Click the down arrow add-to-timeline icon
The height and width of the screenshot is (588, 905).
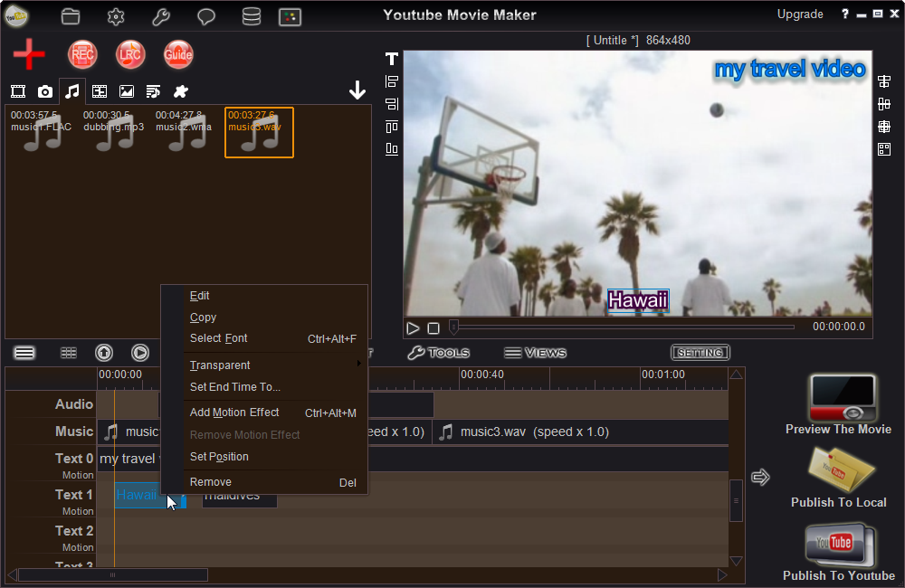[x=357, y=90]
